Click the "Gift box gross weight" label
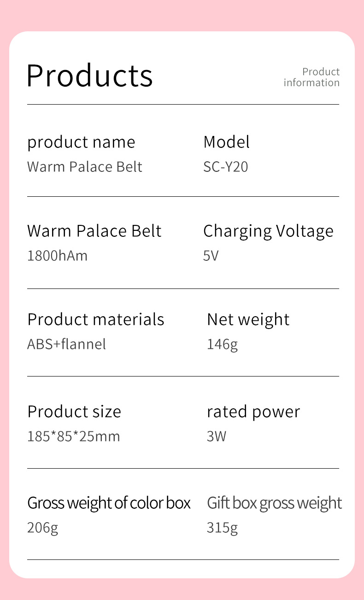 coord(274,503)
